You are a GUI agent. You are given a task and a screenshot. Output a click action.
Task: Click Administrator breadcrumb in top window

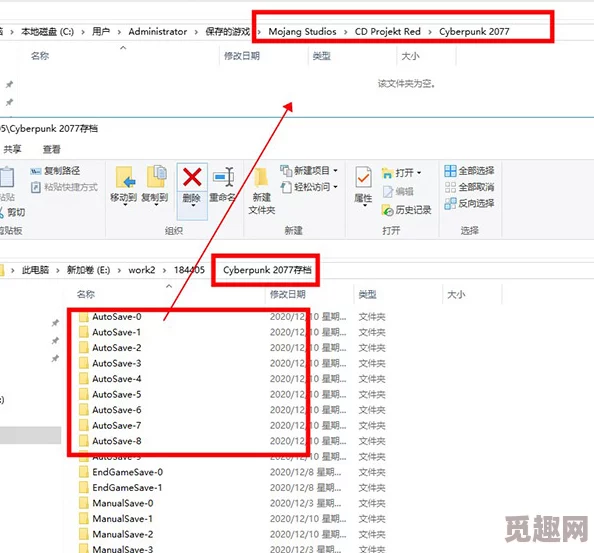[158, 31]
